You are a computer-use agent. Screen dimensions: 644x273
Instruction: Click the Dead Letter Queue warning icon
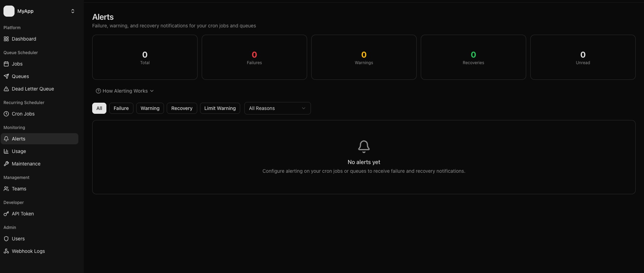pyautogui.click(x=6, y=89)
